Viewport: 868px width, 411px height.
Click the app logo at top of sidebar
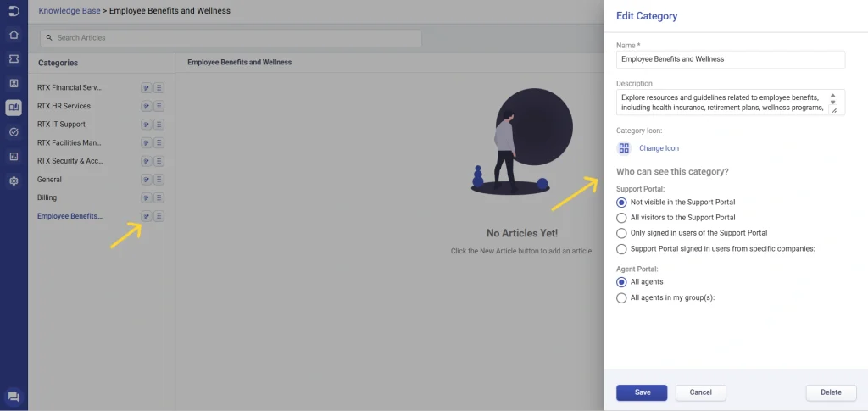click(14, 11)
